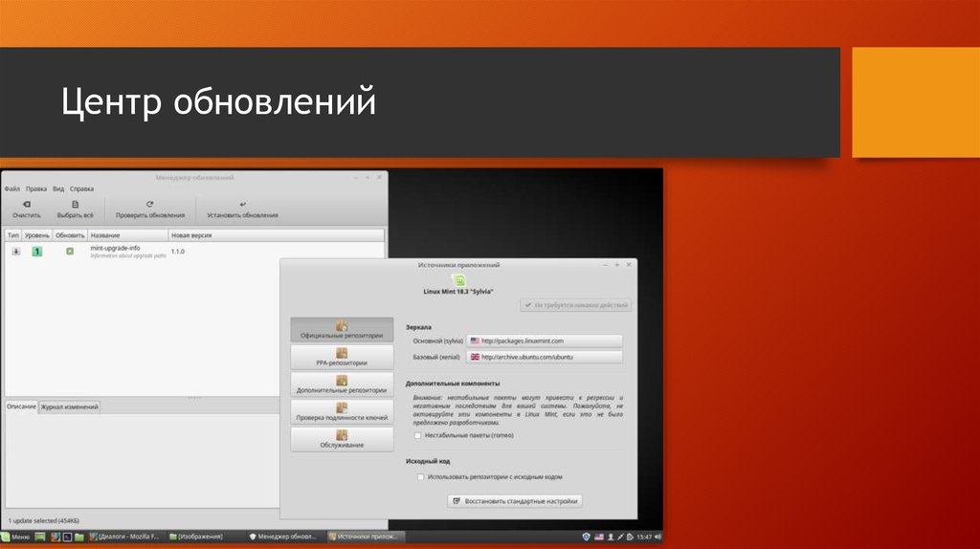Sort by the Обновить column header

(69, 235)
